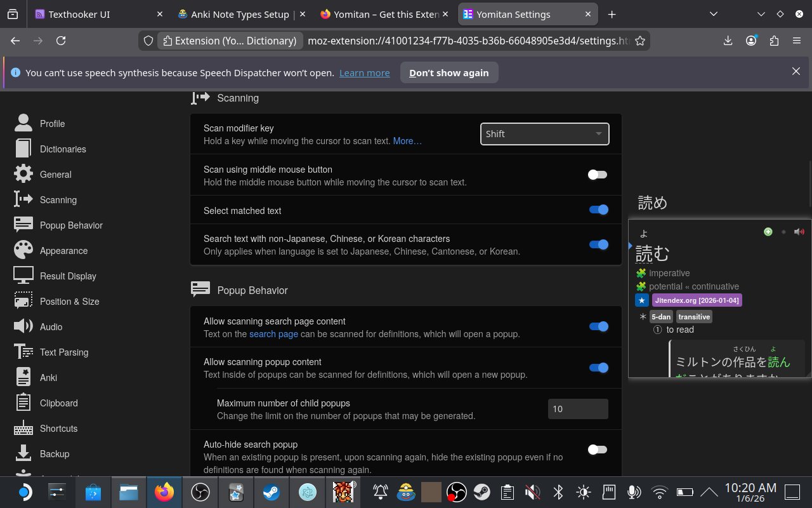Disable the Select matched text option

(x=599, y=210)
